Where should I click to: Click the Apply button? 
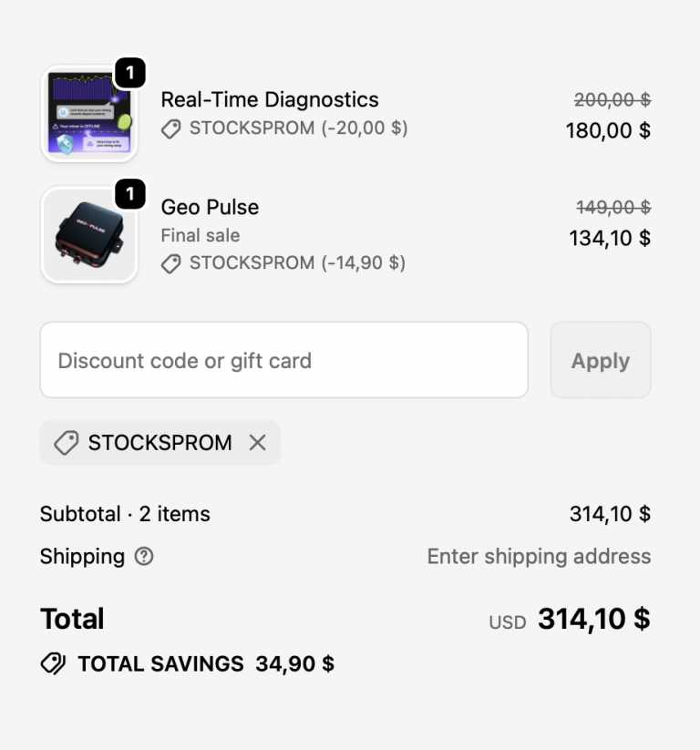pyautogui.click(x=600, y=360)
